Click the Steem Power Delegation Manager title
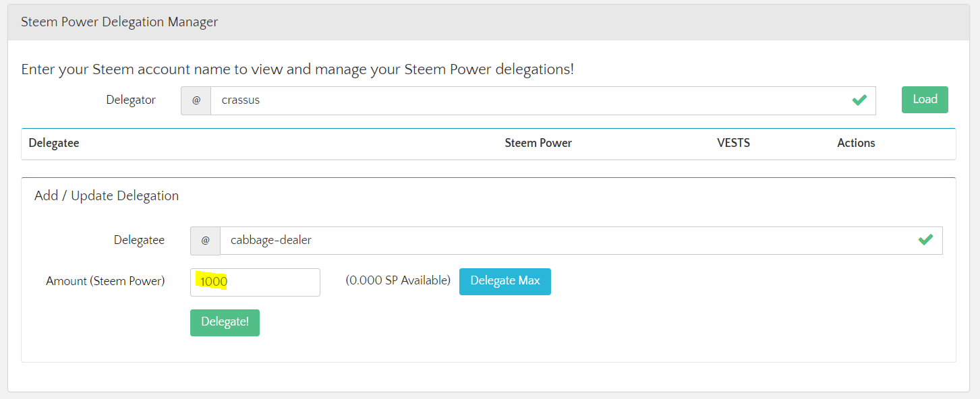The image size is (980, 399). [x=119, y=22]
